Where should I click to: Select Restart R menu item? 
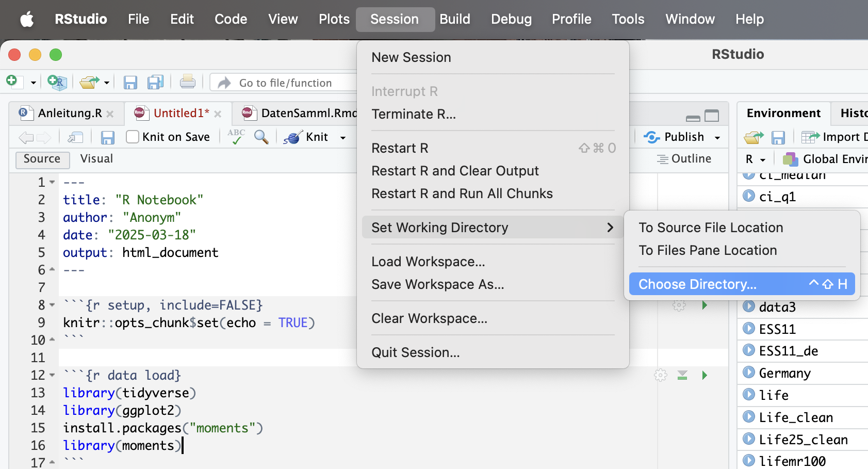[493, 148]
